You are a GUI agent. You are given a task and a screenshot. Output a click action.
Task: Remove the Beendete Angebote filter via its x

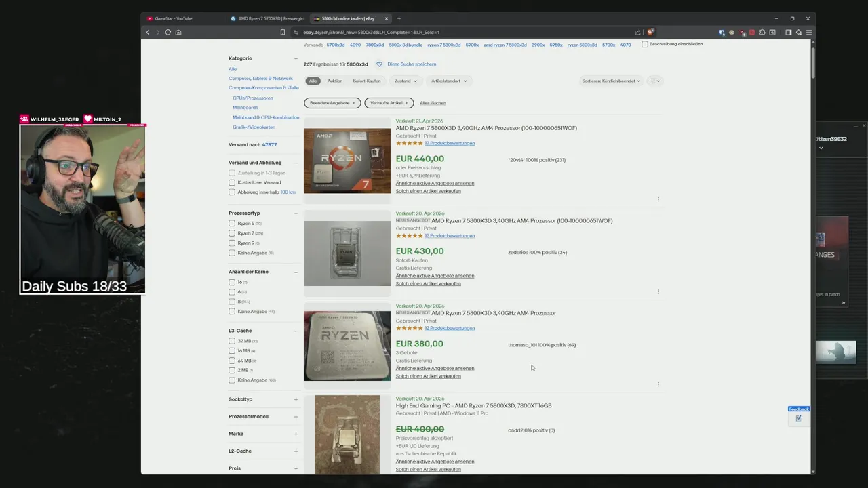coord(353,103)
